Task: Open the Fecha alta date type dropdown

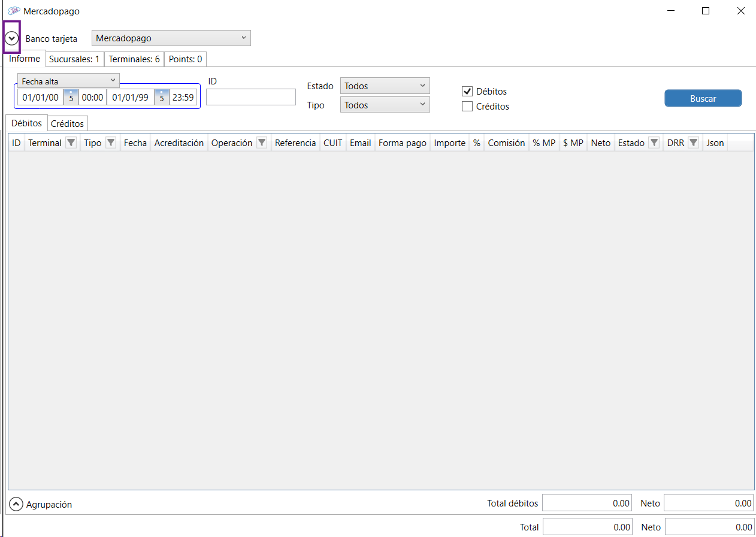Action: point(68,81)
